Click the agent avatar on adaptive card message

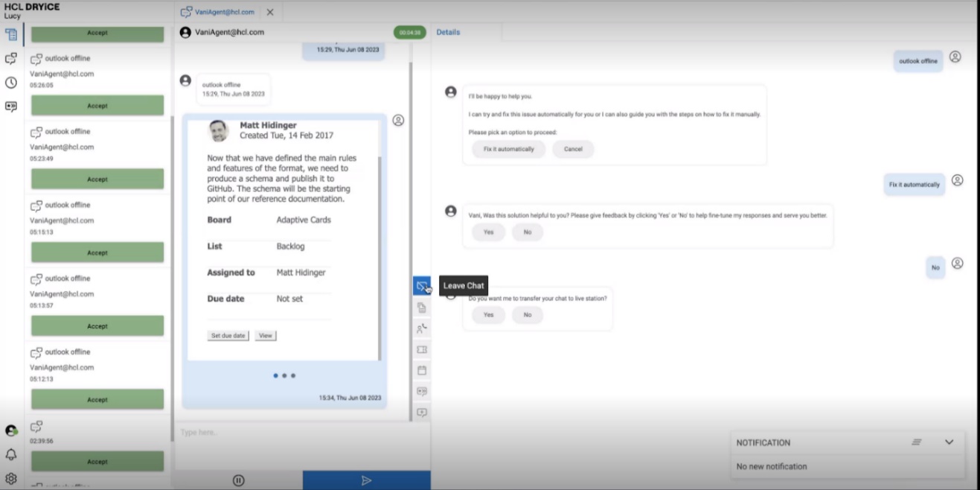tap(398, 120)
